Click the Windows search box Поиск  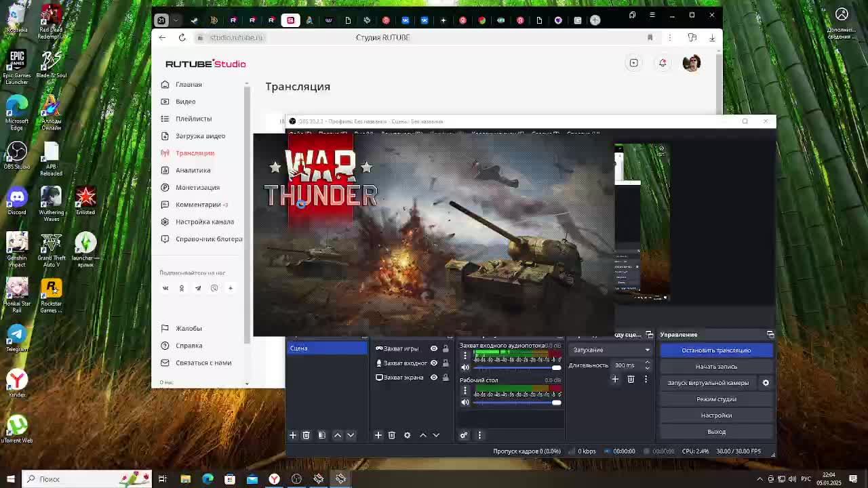pyautogui.click(x=86, y=479)
